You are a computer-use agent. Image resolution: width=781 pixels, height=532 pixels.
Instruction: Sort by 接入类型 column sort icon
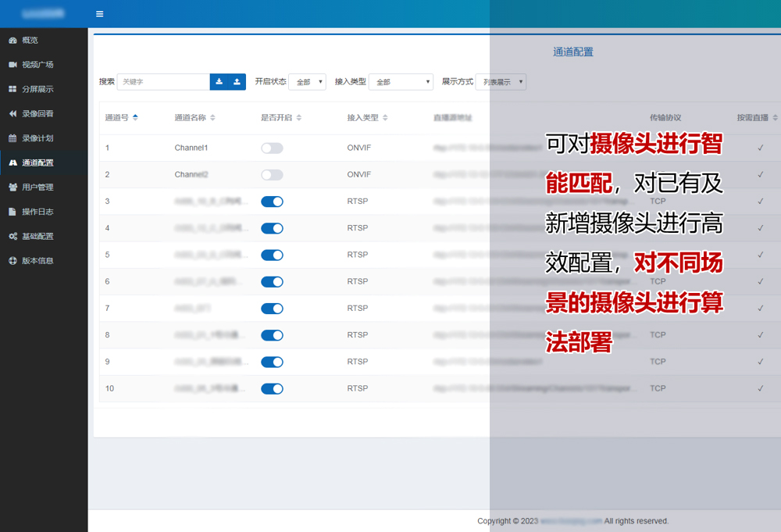[x=385, y=118]
